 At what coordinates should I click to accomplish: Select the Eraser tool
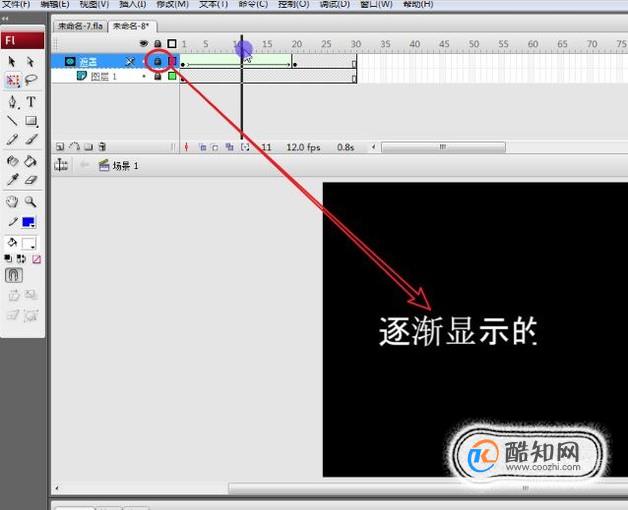coord(31,180)
